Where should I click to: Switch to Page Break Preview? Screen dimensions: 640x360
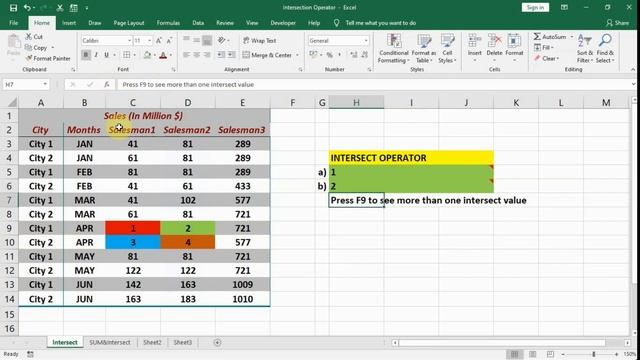coord(550,354)
